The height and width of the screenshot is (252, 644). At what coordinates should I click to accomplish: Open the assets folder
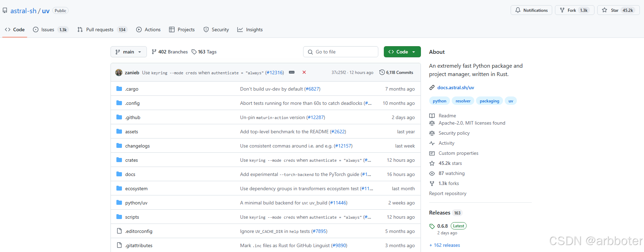click(x=132, y=132)
